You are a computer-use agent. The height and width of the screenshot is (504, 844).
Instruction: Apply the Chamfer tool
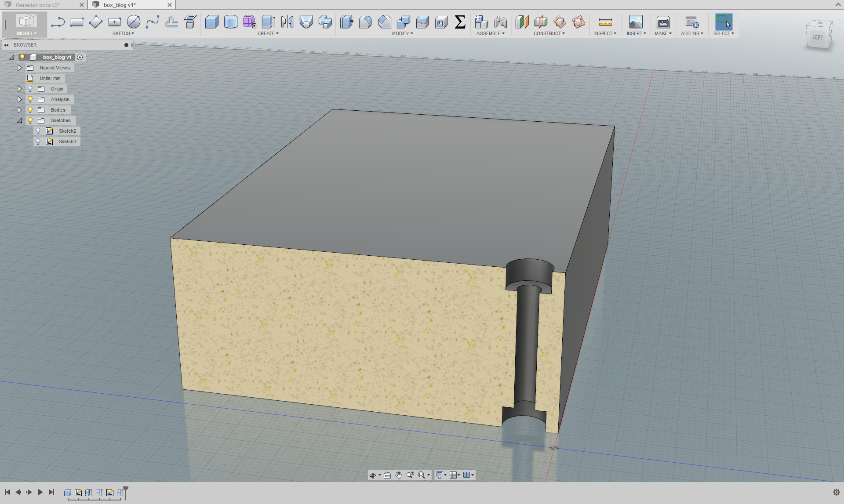click(x=385, y=22)
